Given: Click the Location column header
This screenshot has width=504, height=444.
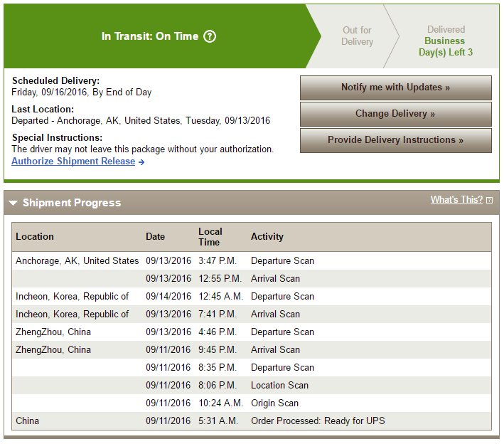Looking at the screenshot, I should (x=35, y=237).
